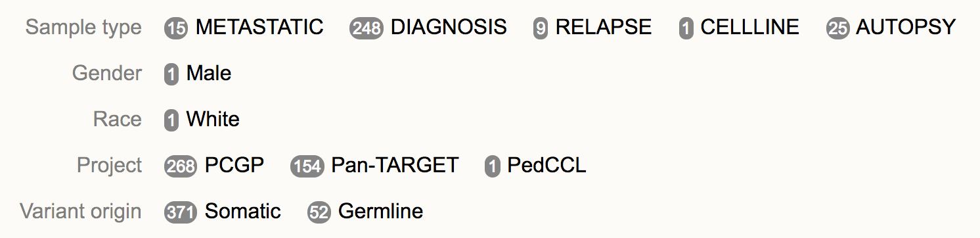The height and width of the screenshot is (238, 980).
Task: Toggle the METASTATIC sample type
Action: click(259, 27)
